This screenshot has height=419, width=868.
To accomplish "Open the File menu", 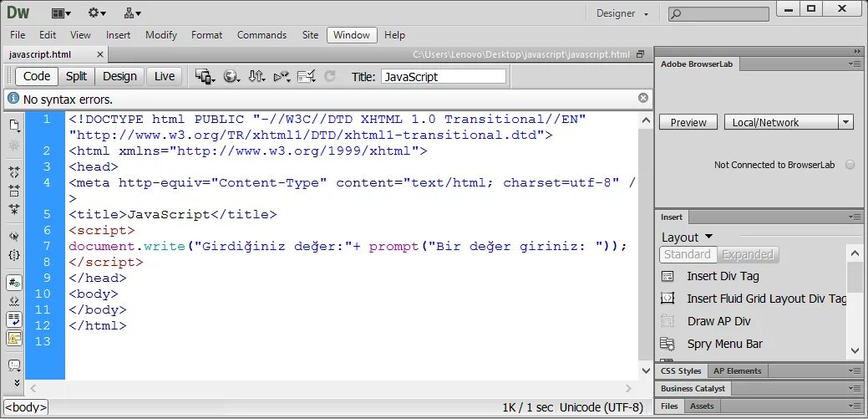I will pyautogui.click(x=18, y=35).
